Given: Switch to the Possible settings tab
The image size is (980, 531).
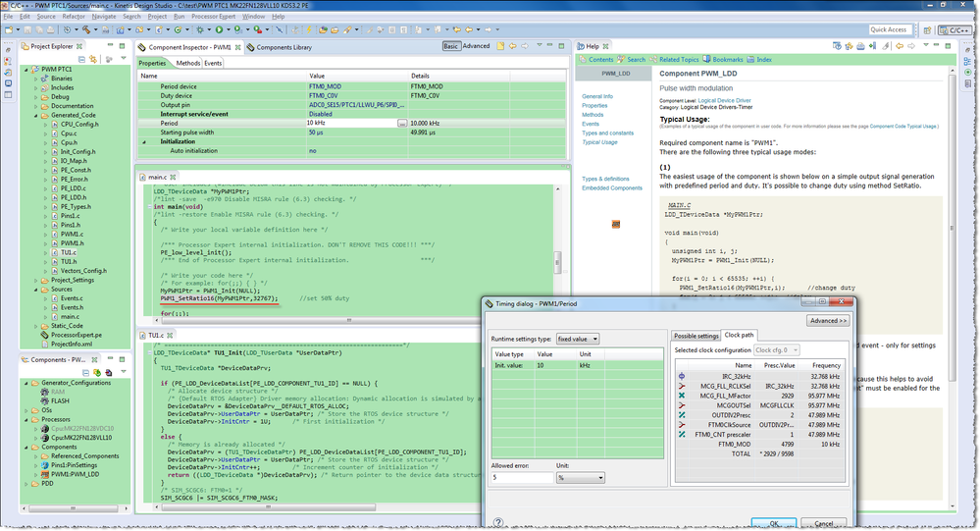Looking at the screenshot, I should coord(696,336).
